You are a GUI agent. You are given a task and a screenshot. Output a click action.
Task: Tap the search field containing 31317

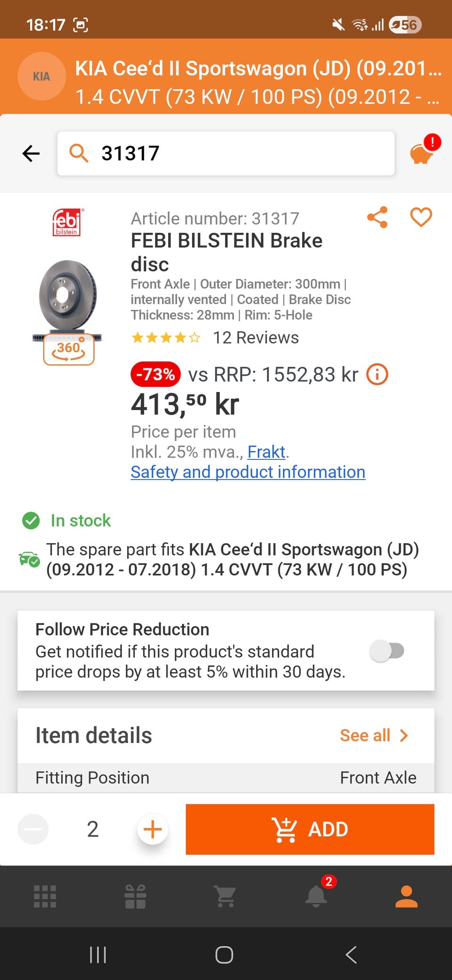coord(226,154)
